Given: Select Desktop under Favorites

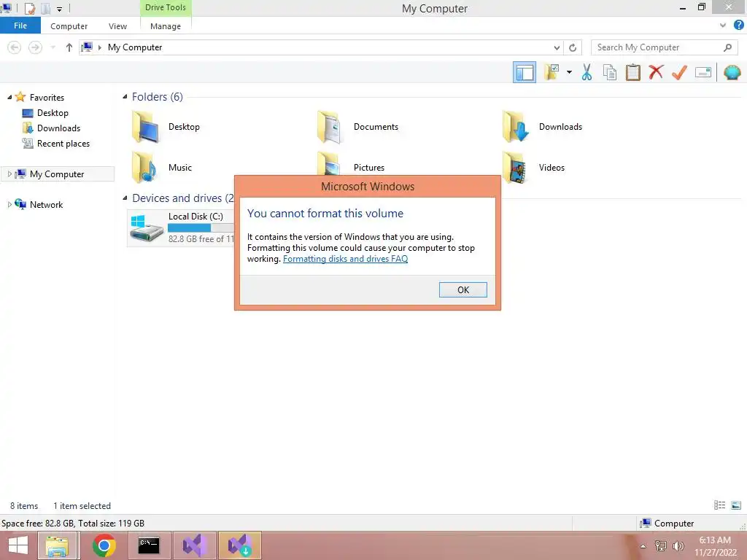Looking at the screenshot, I should click(x=53, y=113).
